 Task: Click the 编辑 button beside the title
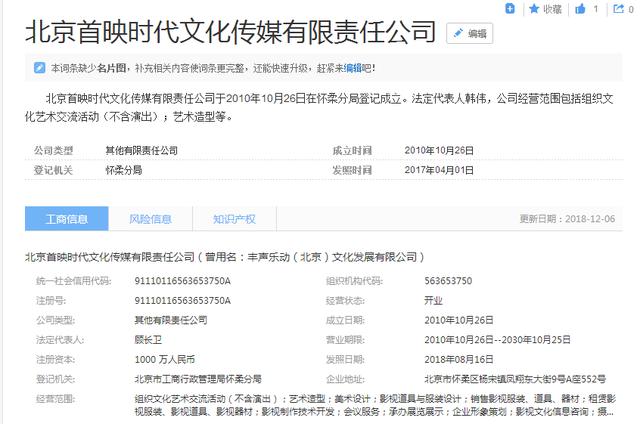469,33
